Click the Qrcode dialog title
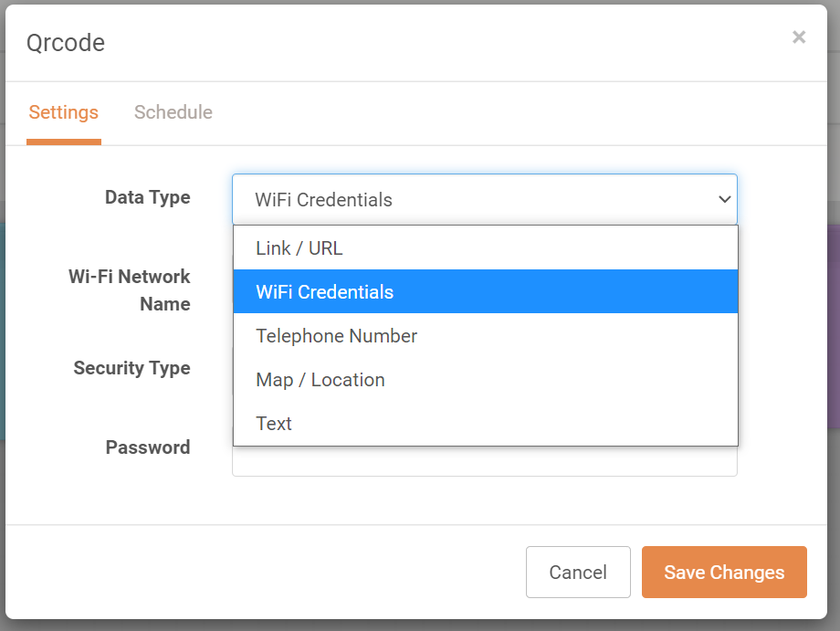The height and width of the screenshot is (631, 840). pyautogui.click(x=66, y=42)
